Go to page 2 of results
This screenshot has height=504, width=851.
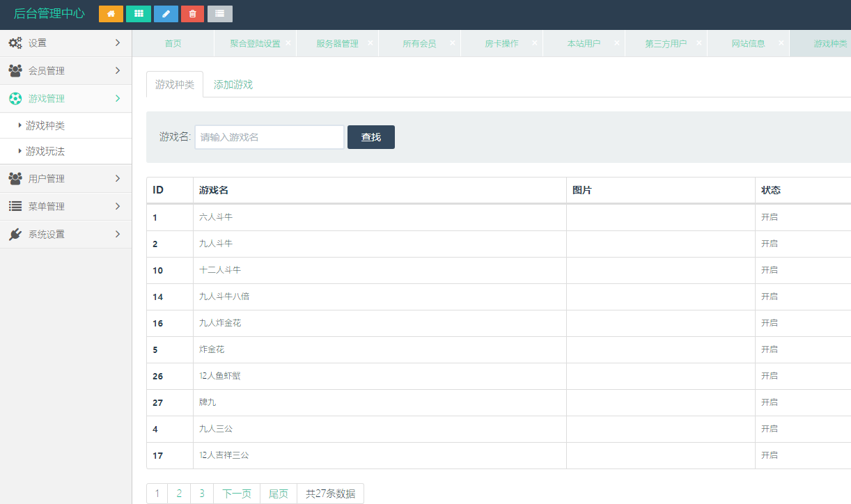(179, 494)
